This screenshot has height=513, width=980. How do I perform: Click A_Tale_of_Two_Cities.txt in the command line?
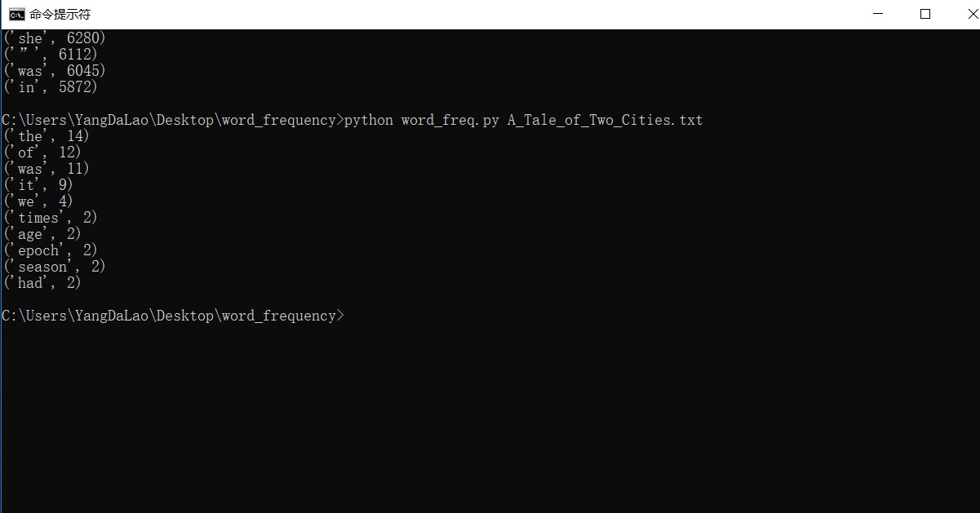pos(605,120)
